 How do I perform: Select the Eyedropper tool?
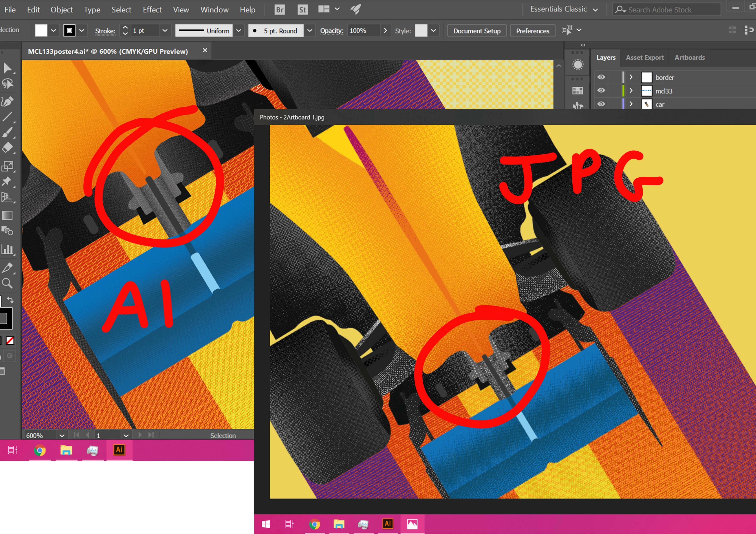tap(7, 267)
